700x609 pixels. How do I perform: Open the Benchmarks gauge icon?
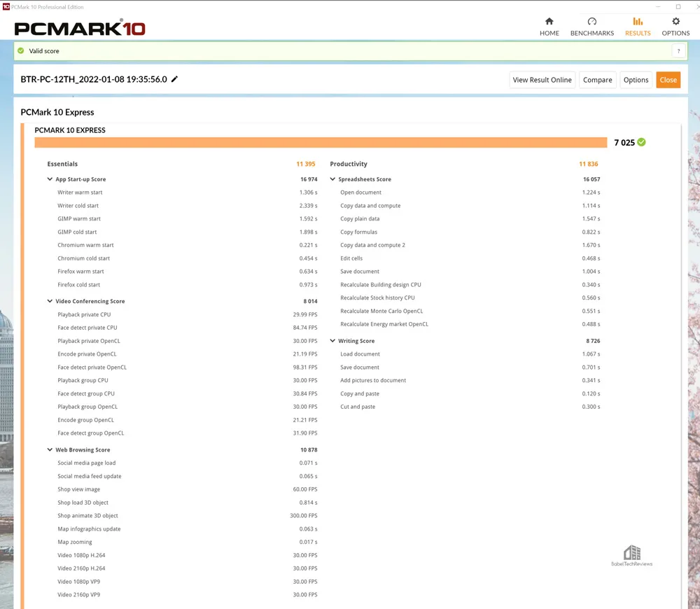592,21
